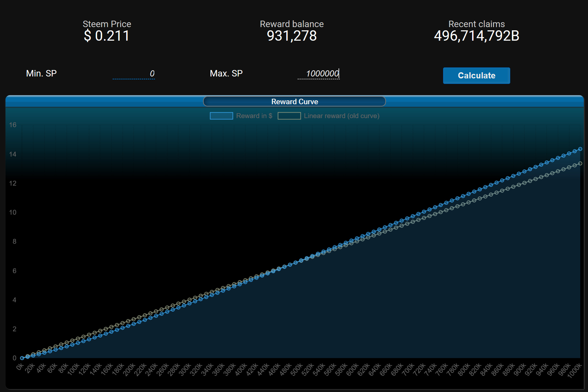Focus the Min. SP input field
The image size is (588, 392).
coord(134,74)
